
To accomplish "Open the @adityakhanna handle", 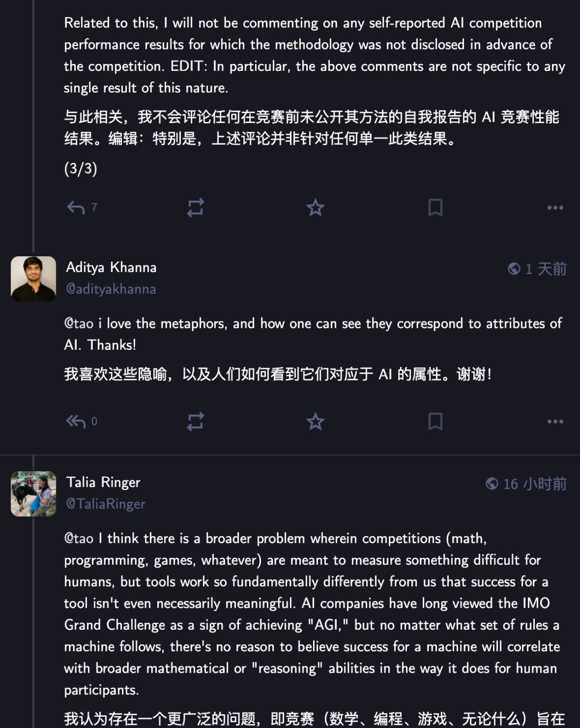I will (x=111, y=289).
